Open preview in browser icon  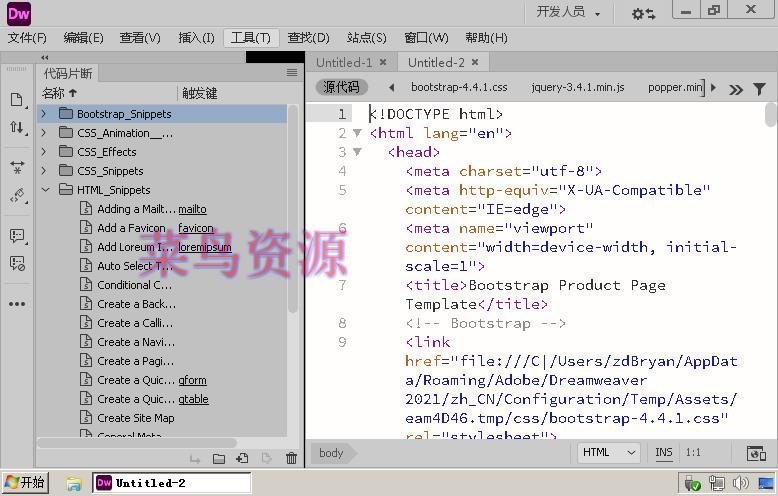point(756,453)
